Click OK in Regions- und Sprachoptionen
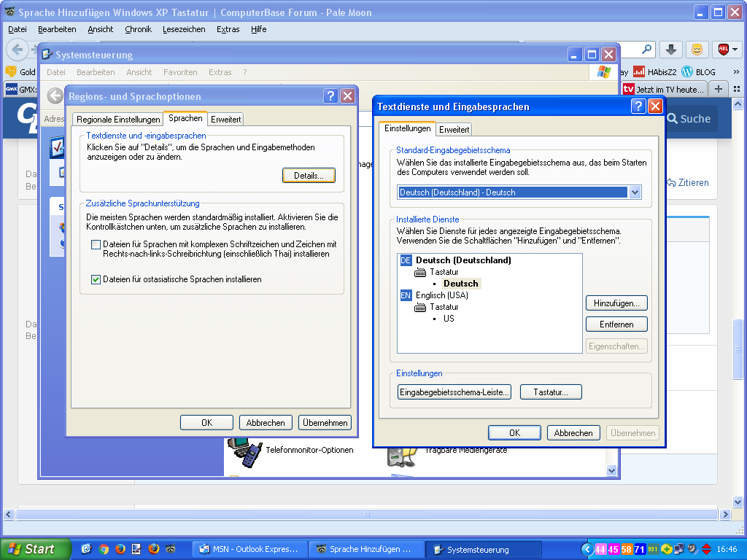Image resolution: width=747 pixels, height=560 pixels. pyautogui.click(x=206, y=423)
